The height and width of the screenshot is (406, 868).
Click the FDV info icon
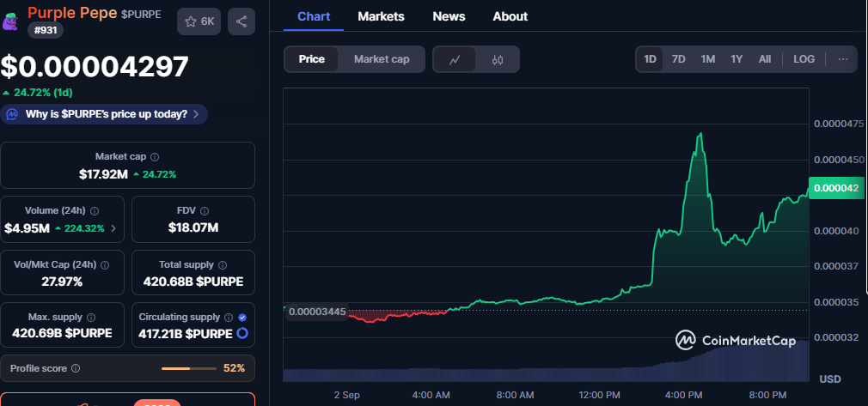pyautogui.click(x=205, y=211)
